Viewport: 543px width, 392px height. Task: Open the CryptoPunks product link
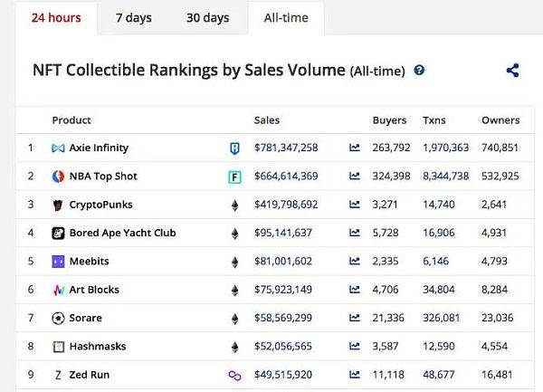(100, 205)
